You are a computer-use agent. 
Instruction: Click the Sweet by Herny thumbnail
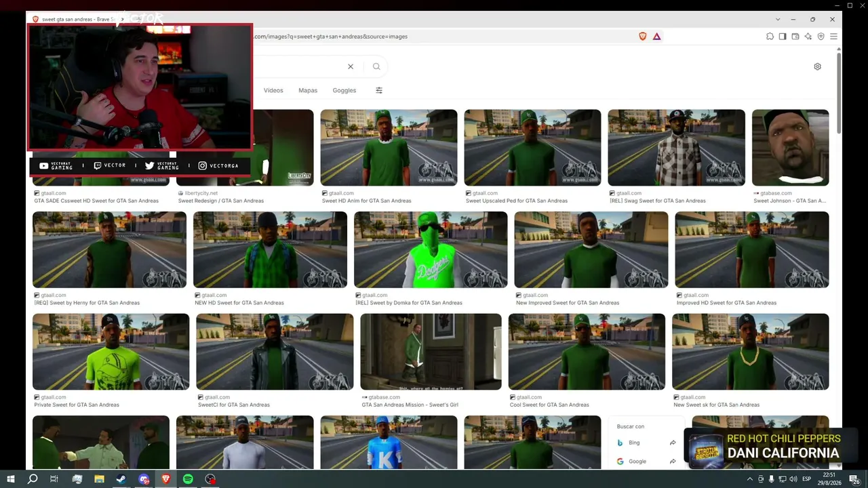[109, 250]
